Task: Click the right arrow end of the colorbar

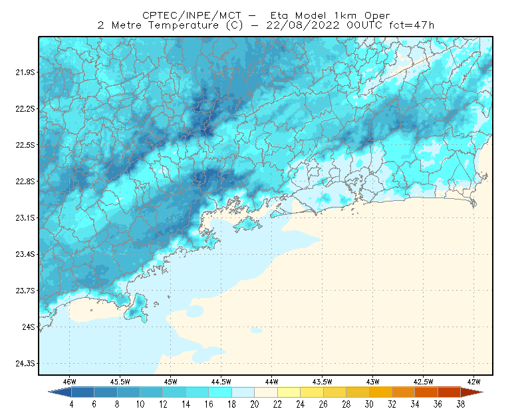Action: coord(472,392)
